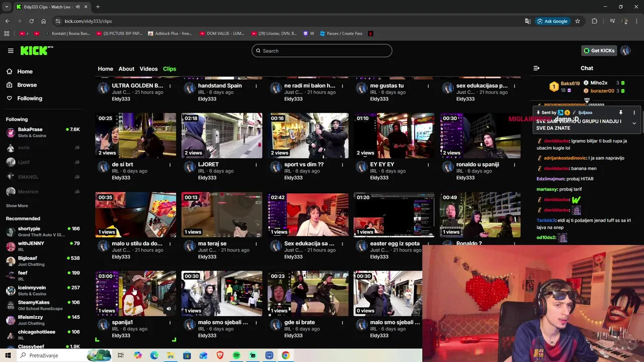Open the apps grid in bookmarks bar
Viewport: 644px width, 362px height.
(x=7, y=34)
